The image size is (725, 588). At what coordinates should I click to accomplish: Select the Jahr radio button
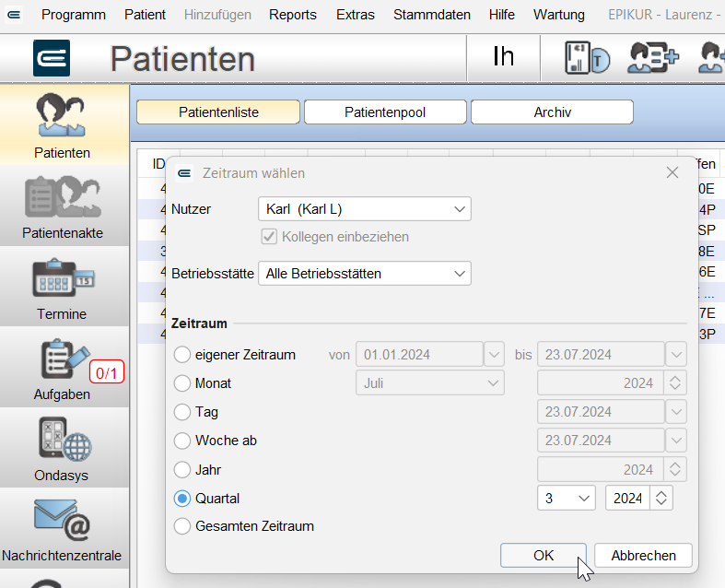182,469
